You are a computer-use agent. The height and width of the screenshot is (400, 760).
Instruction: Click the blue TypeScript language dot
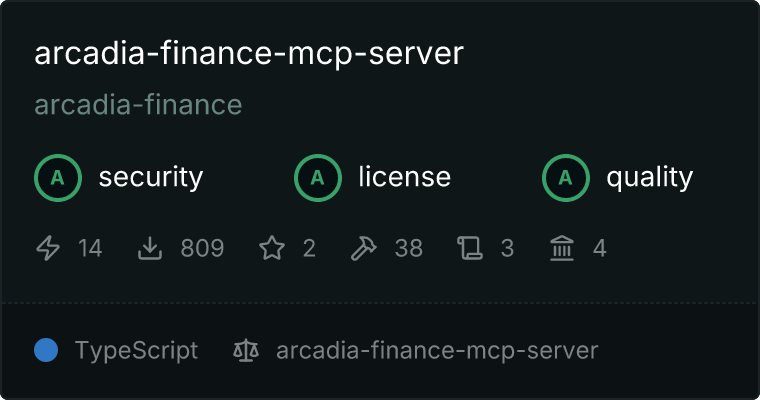(46, 351)
